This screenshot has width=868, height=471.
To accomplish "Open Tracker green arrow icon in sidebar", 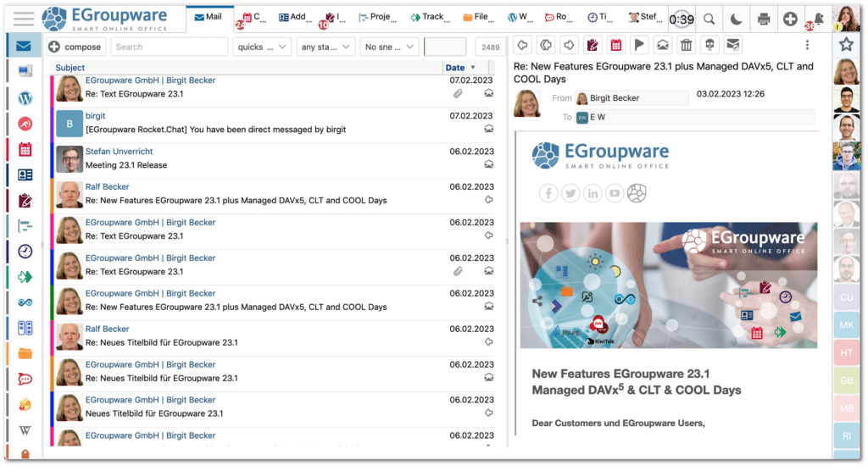I will [25, 277].
